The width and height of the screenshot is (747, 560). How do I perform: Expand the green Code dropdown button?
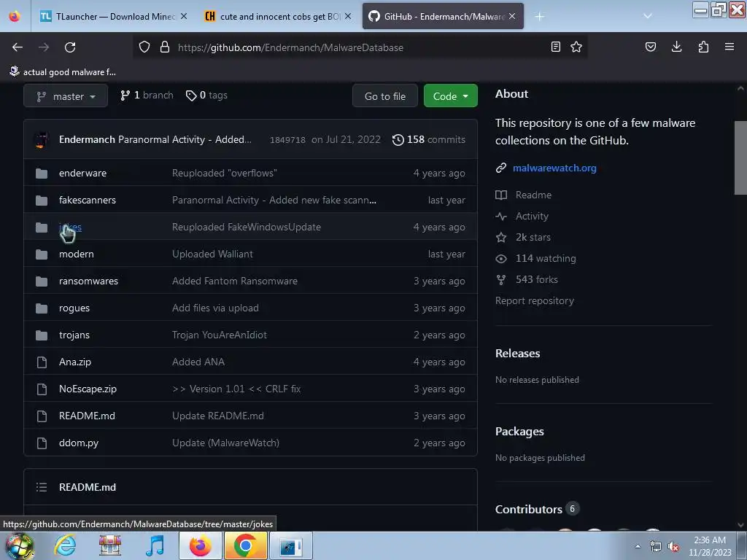point(450,96)
